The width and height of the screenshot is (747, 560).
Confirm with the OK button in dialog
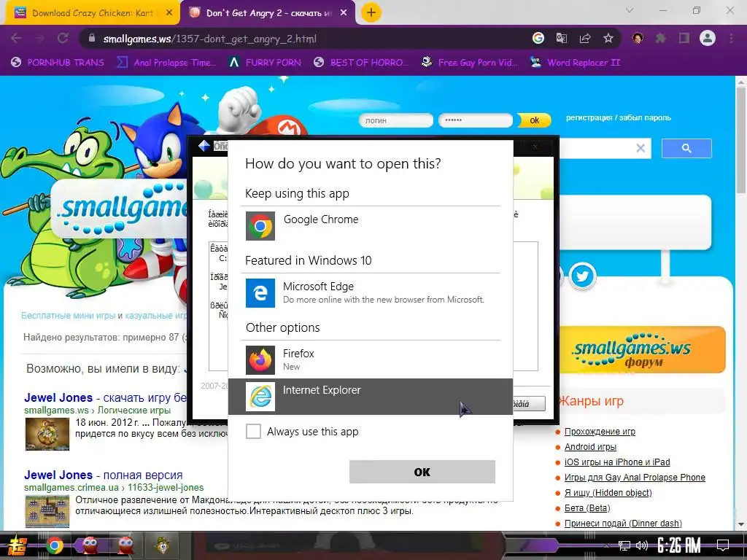pyautogui.click(x=422, y=472)
